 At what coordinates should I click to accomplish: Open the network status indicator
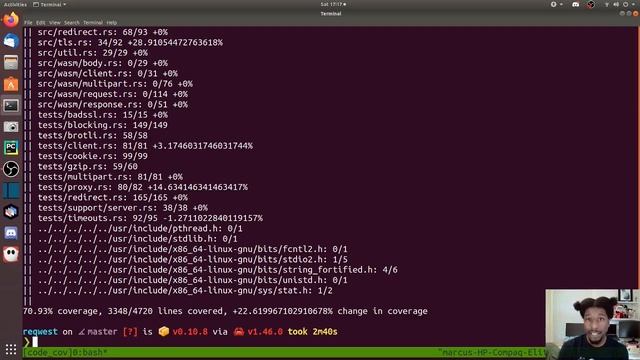click(607, 4)
